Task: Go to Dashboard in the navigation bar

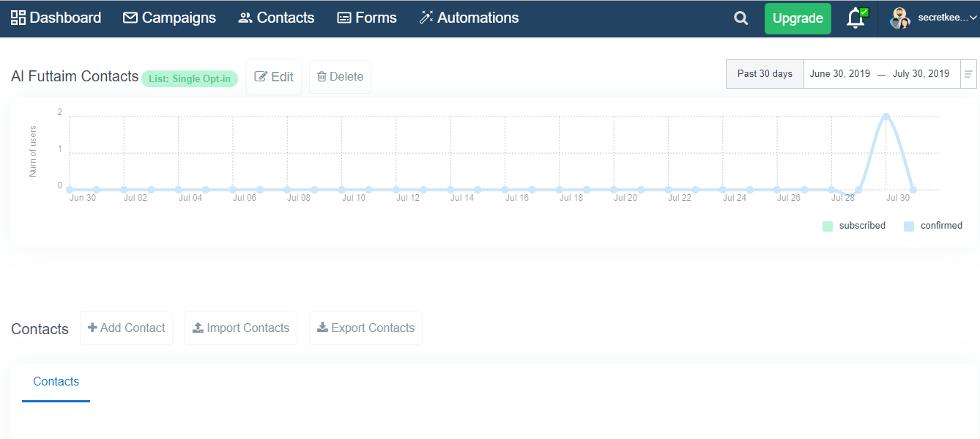Action: [x=56, y=18]
